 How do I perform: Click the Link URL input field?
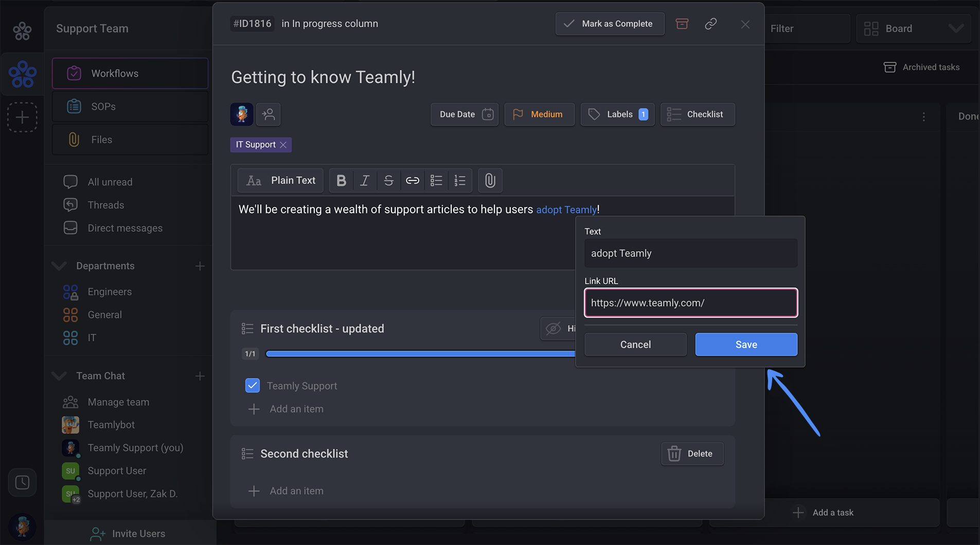[691, 303]
